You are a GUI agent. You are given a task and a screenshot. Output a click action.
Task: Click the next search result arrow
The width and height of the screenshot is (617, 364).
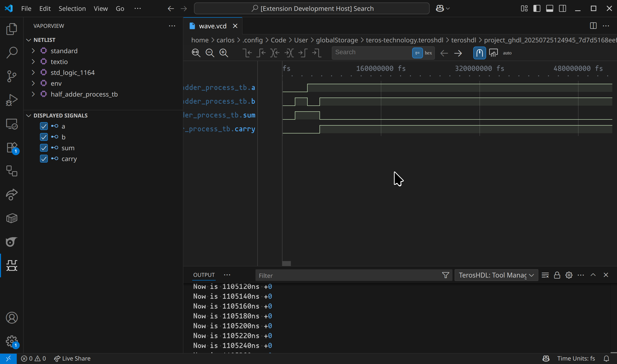click(x=458, y=53)
